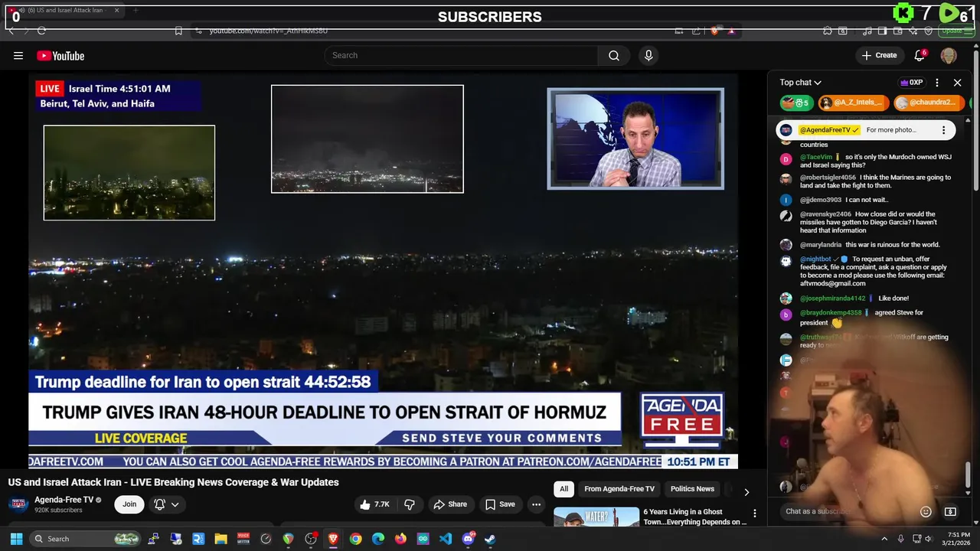This screenshot has height=551, width=980.
Task: Expand the Top chat mode dropdown
Action: [801, 83]
